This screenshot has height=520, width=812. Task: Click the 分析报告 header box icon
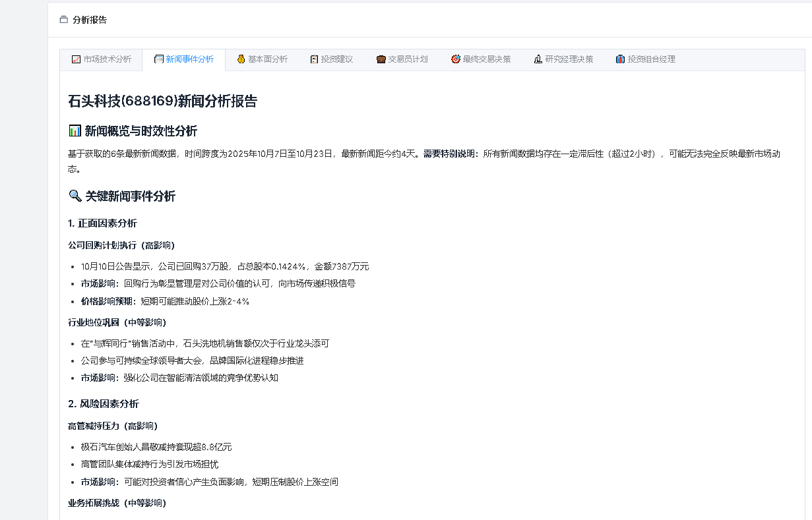(x=63, y=20)
